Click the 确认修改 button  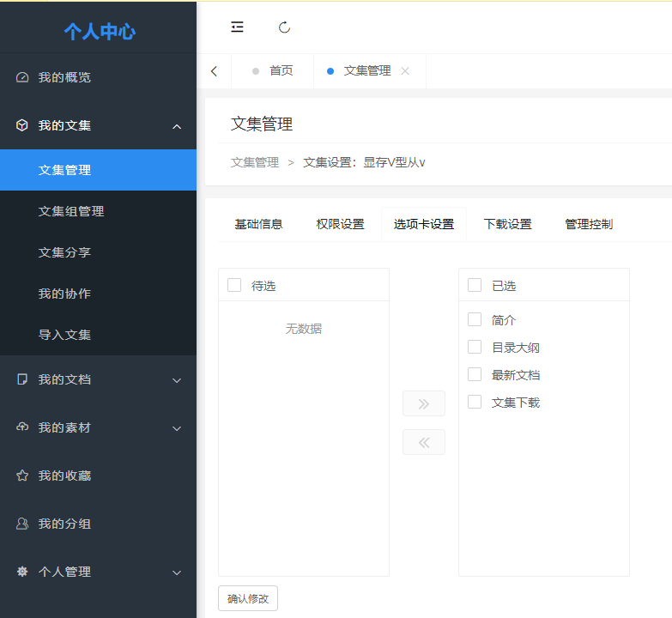click(x=248, y=598)
